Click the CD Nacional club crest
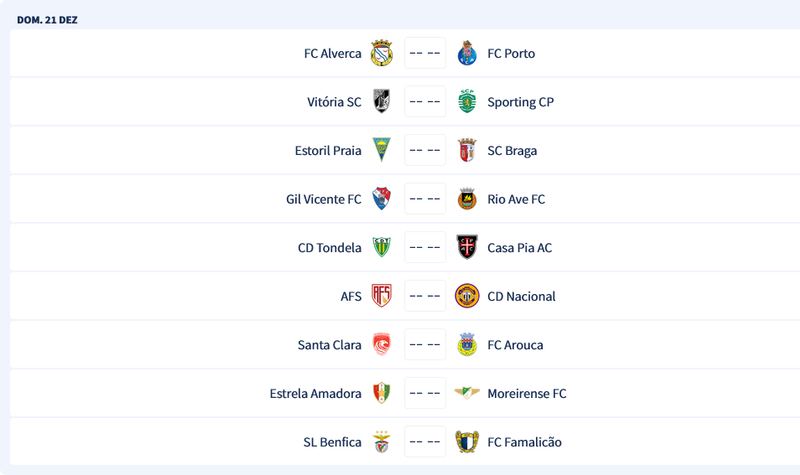This screenshot has width=800, height=475. pyautogui.click(x=466, y=296)
